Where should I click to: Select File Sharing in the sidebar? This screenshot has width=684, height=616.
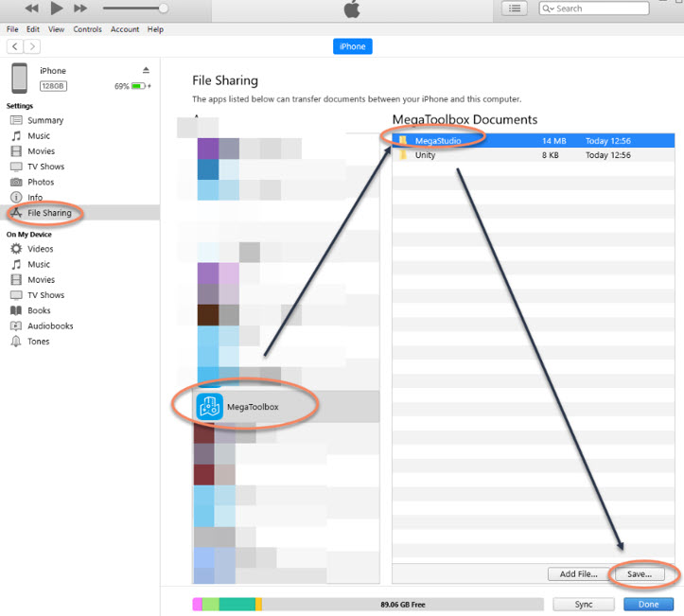[x=49, y=213]
